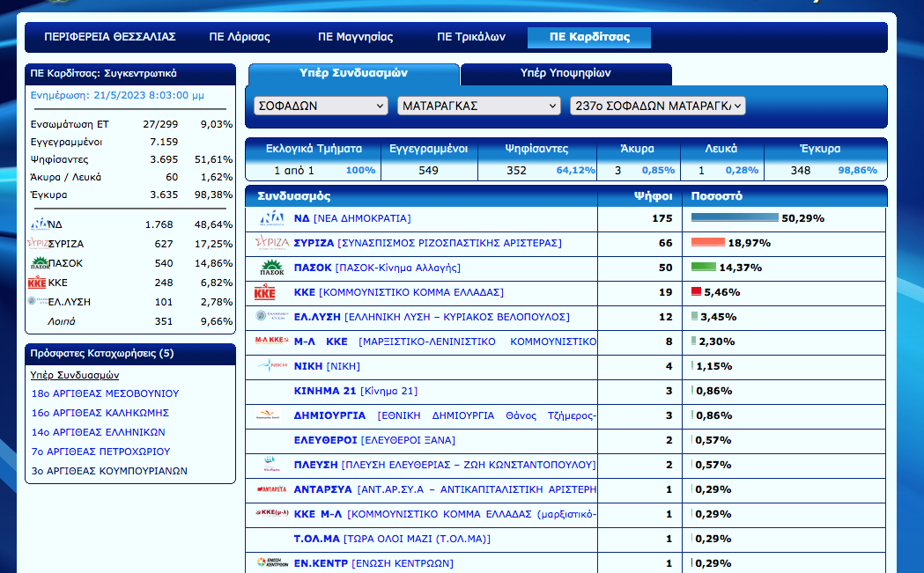Expand the 237ο ΣΟΦΑΔΩΝ polling station dropdown
The width and height of the screenshot is (924, 573).
[x=658, y=106]
